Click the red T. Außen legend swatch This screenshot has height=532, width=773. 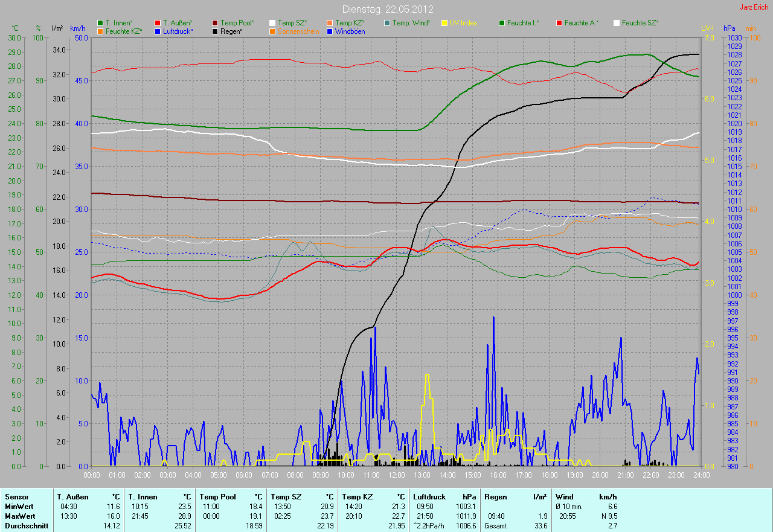[158, 23]
